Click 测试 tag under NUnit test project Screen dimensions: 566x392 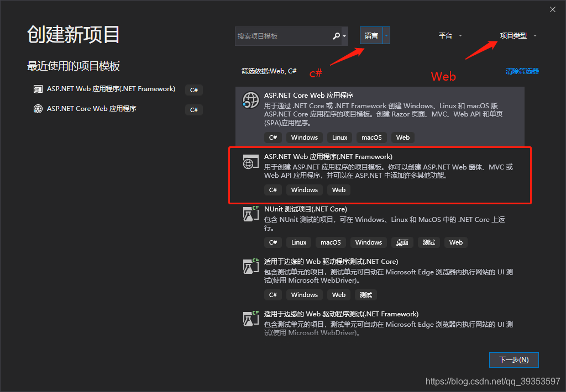[428, 242]
